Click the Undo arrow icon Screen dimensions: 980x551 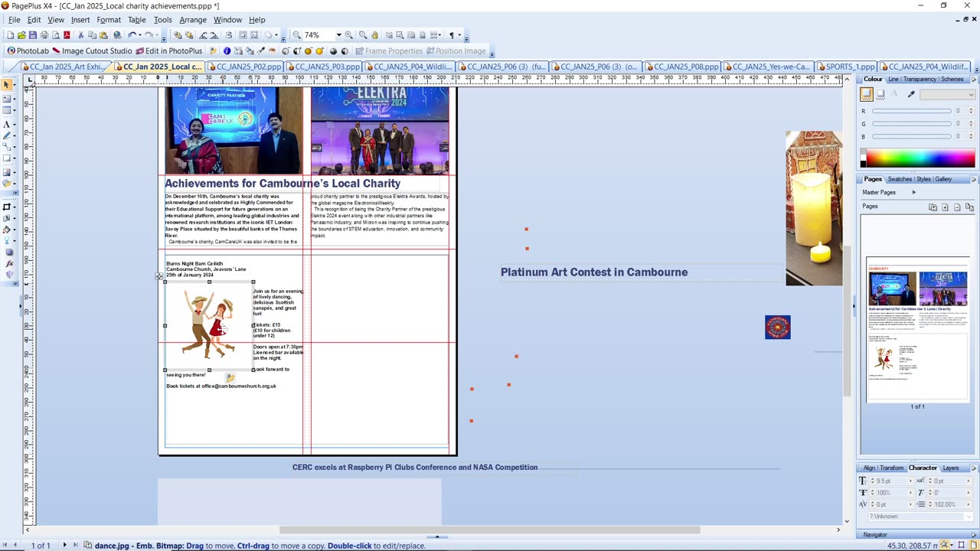[132, 35]
